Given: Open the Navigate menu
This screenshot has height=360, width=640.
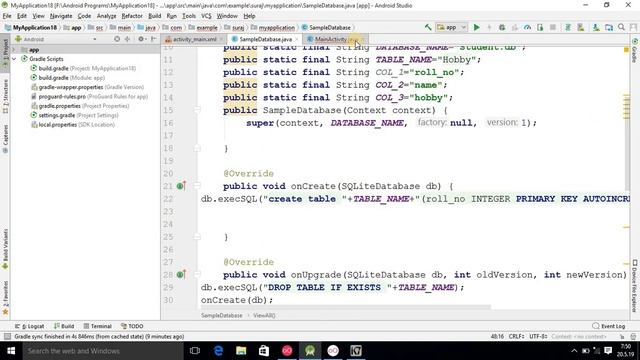Looking at the screenshot, I should click(x=61, y=16).
